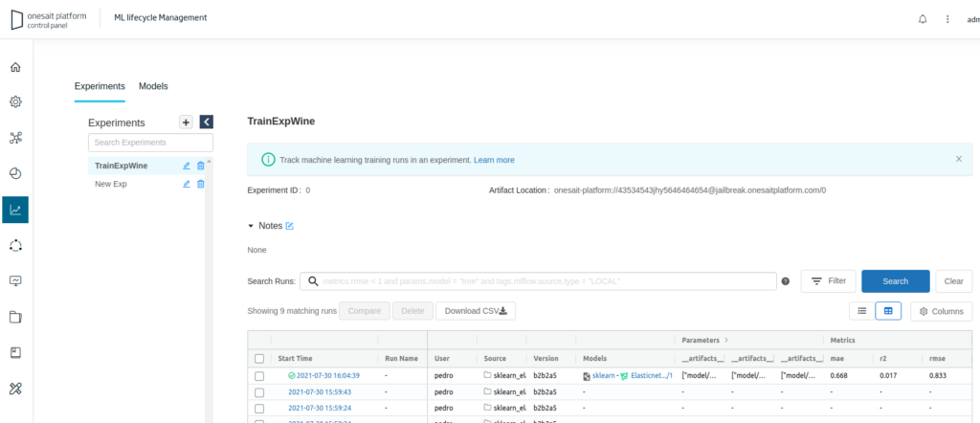980x423 pixels.
Task: Open run 2021-07-30 16:04:39 link
Action: click(x=328, y=375)
